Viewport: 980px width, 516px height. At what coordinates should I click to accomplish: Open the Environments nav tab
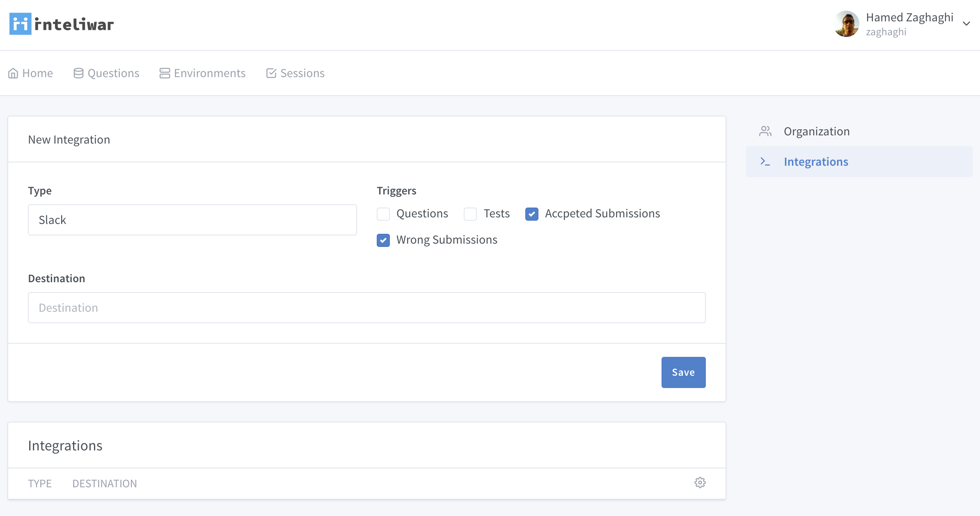(209, 73)
